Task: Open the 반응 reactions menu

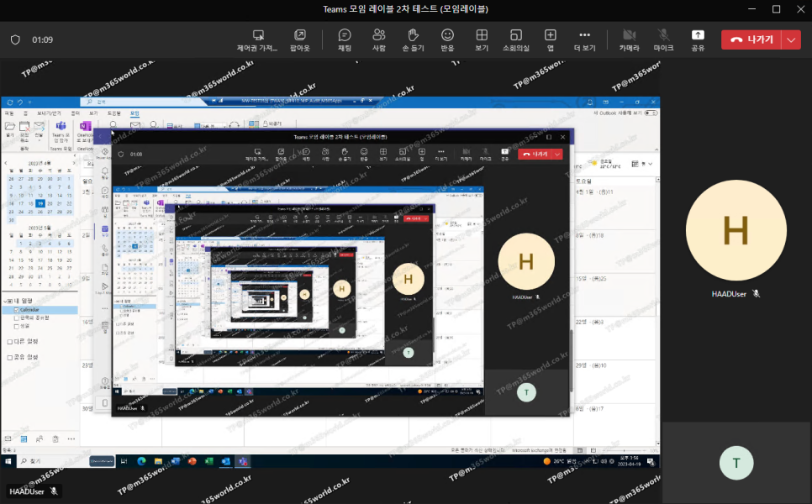Action: click(x=447, y=39)
